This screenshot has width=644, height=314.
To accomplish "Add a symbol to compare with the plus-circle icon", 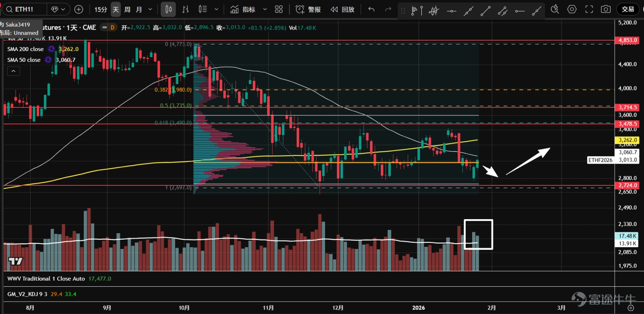I will pos(79,9).
